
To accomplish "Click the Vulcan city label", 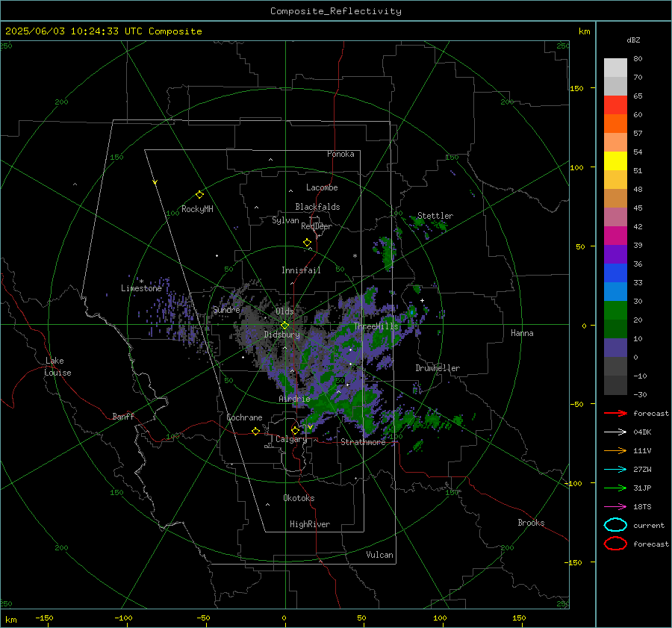I will [379, 555].
